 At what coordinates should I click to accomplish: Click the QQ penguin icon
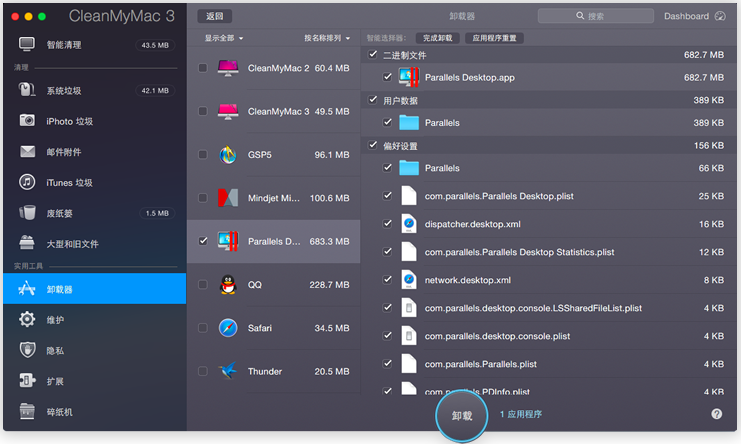coord(228,285)
